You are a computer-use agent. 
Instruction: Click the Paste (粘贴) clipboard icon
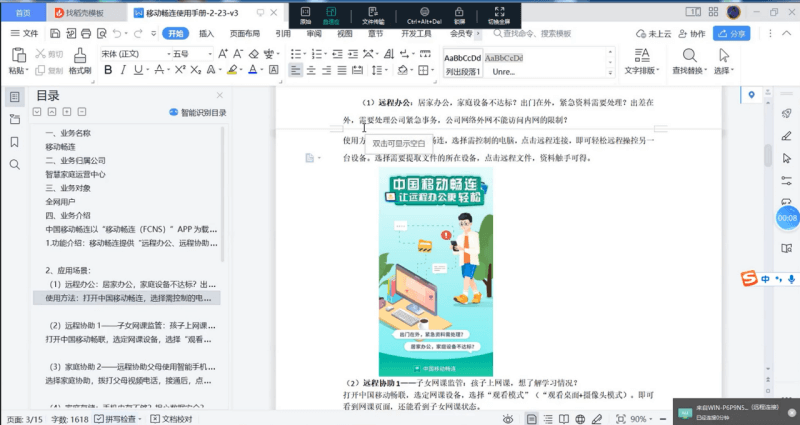pos(18,55)
